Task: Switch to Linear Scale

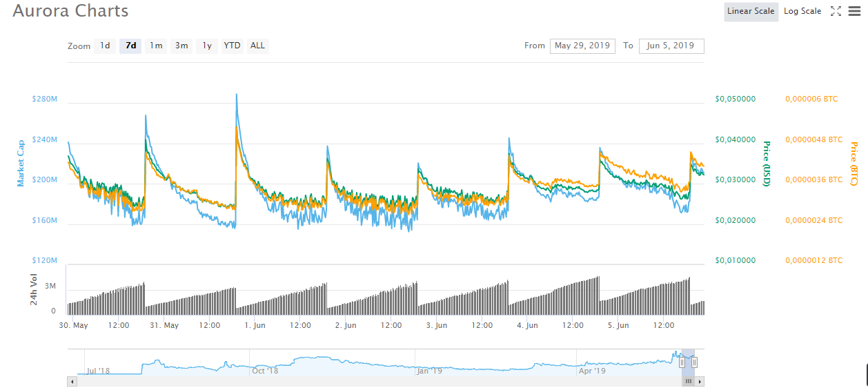Action: pyautogui.click(x=751, y=12)
